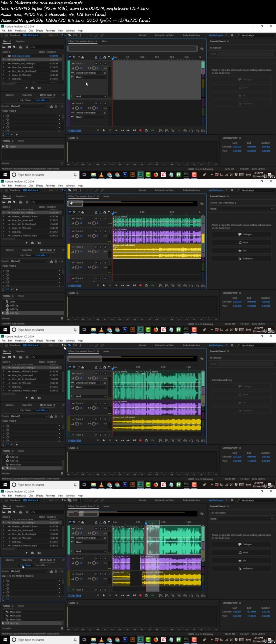The image size is (276, 644).
Task: Click Multitrack view button in third screenshot
Action: tap(31, 345)
